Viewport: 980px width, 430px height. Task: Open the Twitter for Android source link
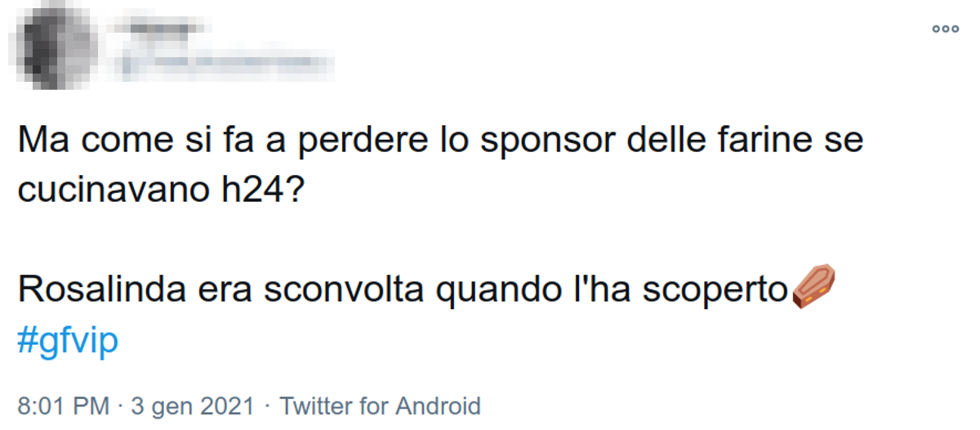(380, 405)
